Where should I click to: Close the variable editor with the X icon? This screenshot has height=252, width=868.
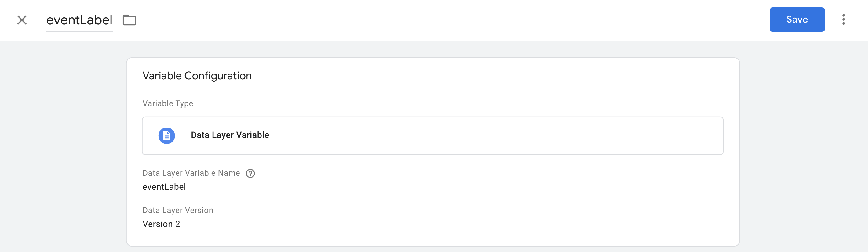point(22,20)
